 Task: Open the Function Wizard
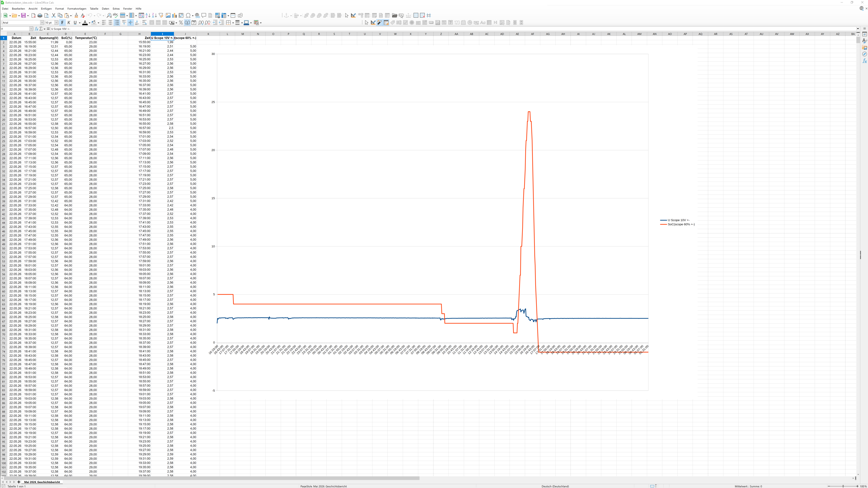37,29
